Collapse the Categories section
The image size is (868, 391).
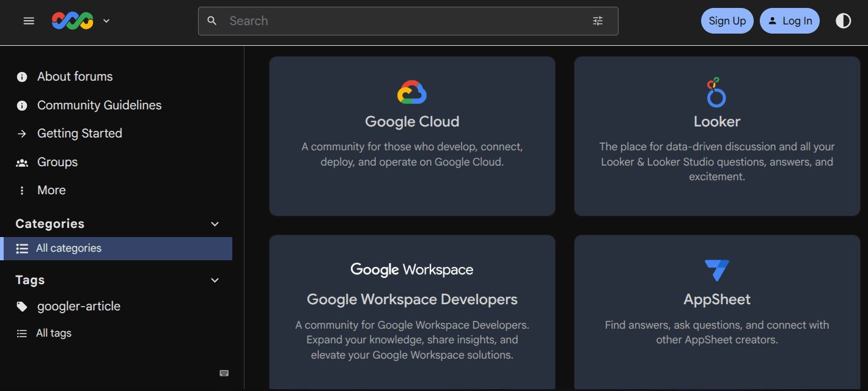coord(215,224)
